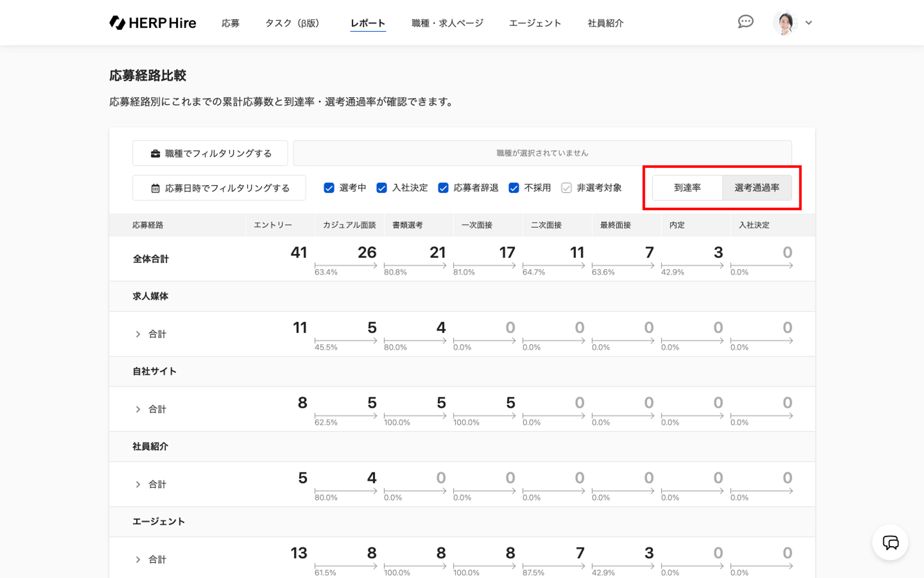Expand the 求人媒体 合計 row
This screenshot has width=924, height=578.
tap(138, 334)
